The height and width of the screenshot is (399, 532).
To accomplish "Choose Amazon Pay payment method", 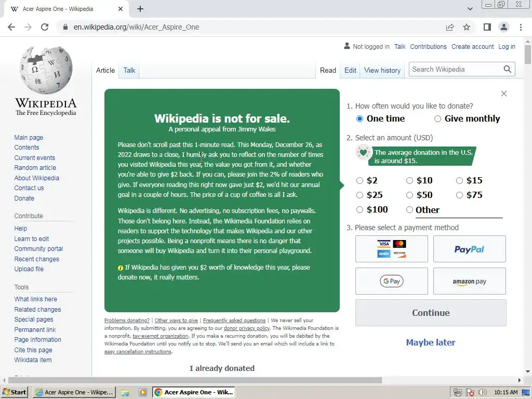I will (470, 281).
